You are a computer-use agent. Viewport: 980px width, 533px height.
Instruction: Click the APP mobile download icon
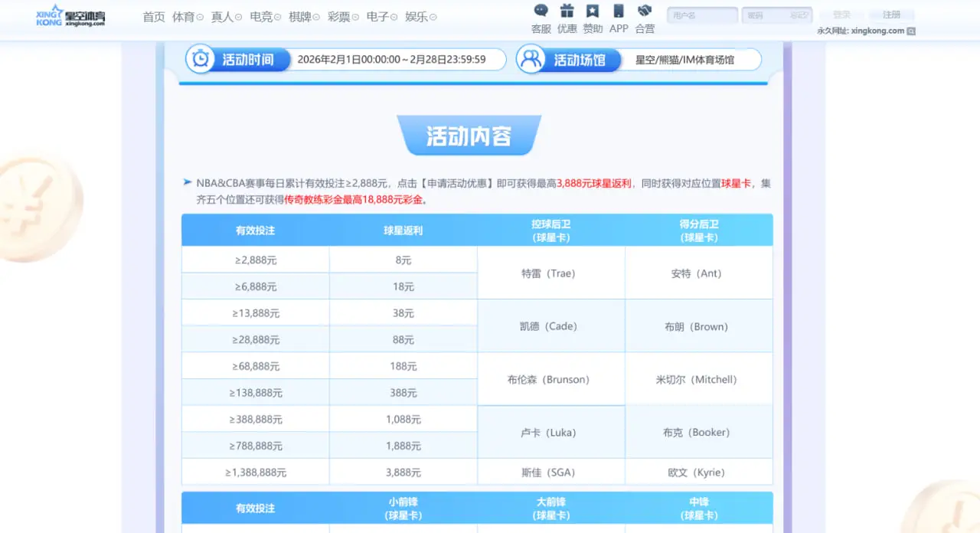618,11
